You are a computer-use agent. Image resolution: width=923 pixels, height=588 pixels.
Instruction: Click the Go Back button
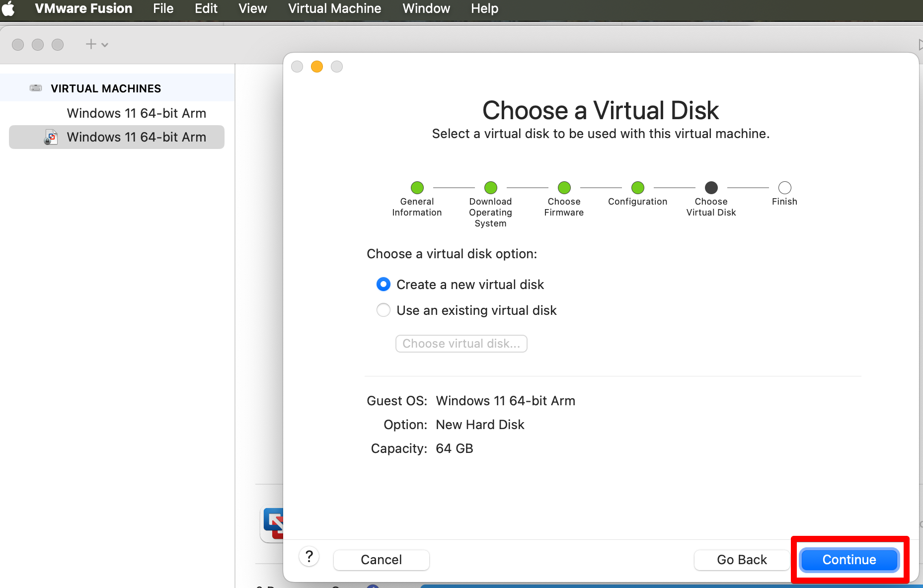(742, 560)
